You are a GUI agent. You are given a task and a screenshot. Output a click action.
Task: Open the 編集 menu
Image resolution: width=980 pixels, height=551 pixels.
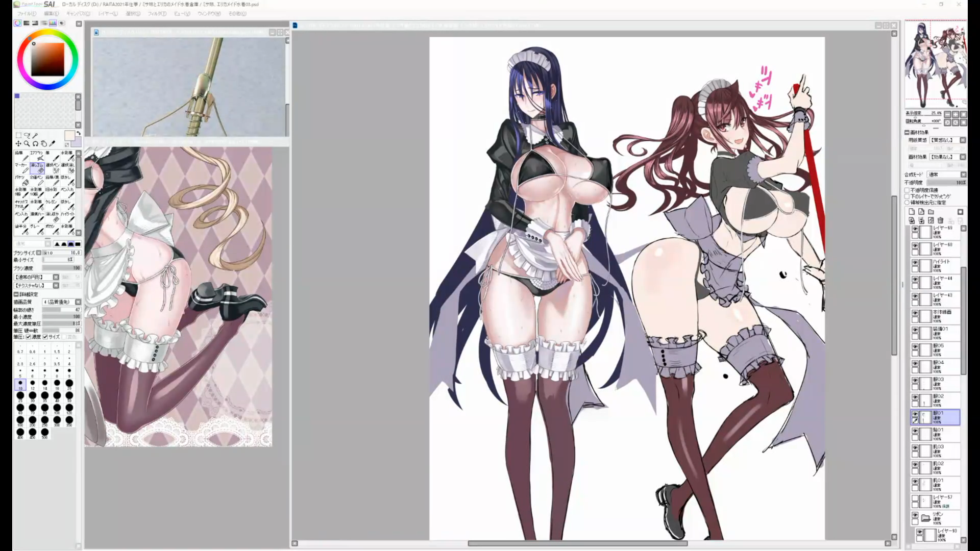51,14
